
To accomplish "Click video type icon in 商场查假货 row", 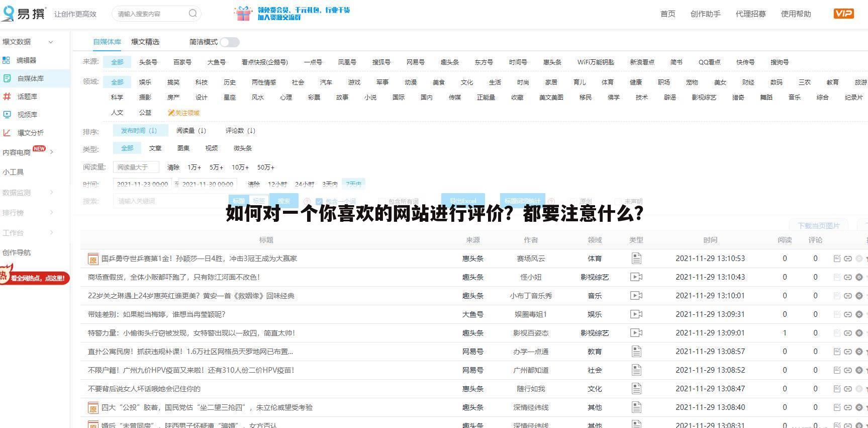I will tap(636, 277).
